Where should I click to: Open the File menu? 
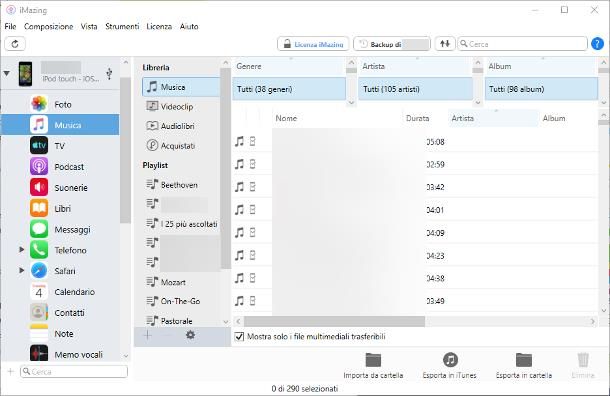[10, 26]
